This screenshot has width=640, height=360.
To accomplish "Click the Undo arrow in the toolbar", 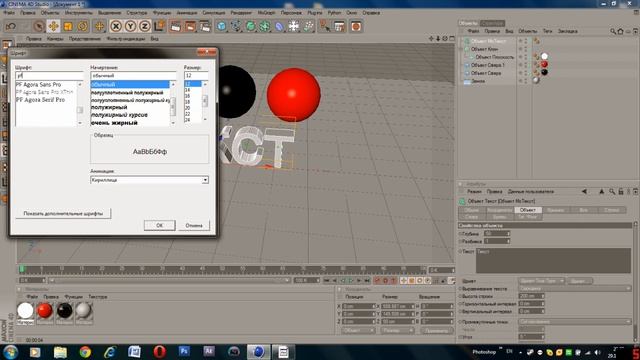I will pyautogui.click(x=11, y=27).
